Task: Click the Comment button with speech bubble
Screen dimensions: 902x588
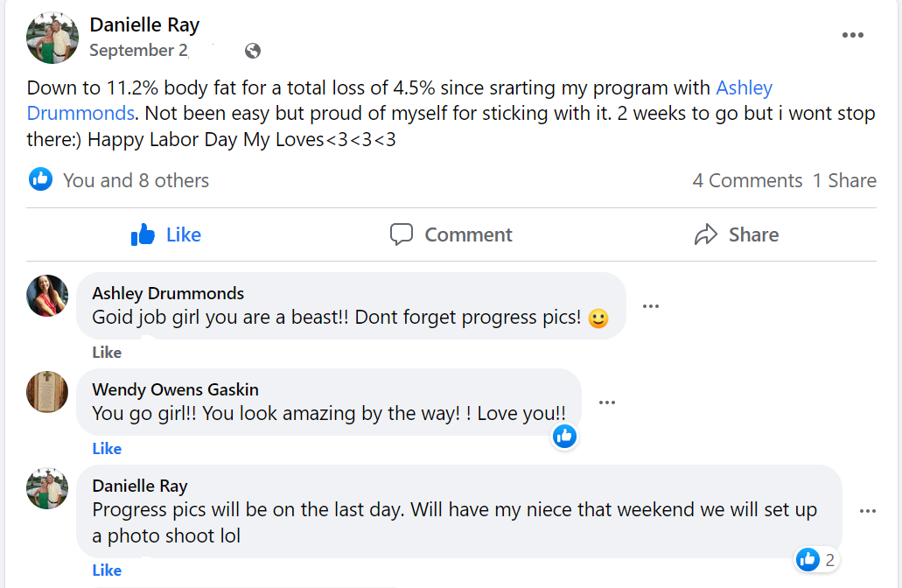Action: point(451,234)
